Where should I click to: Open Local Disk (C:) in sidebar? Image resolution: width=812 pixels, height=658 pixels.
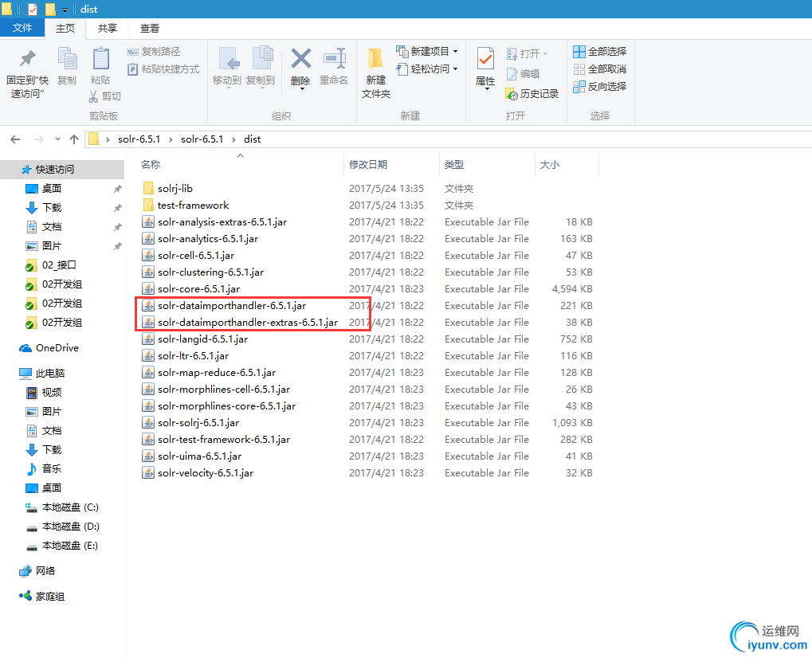click(70, 507)
